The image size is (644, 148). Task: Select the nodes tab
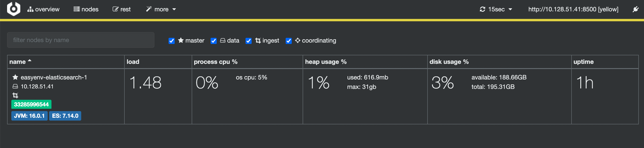tap(86, 9)
